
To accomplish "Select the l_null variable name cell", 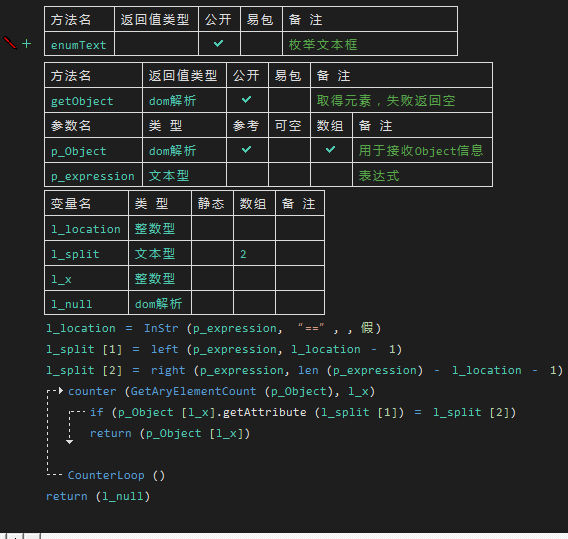I will click(x=86, y=303).
